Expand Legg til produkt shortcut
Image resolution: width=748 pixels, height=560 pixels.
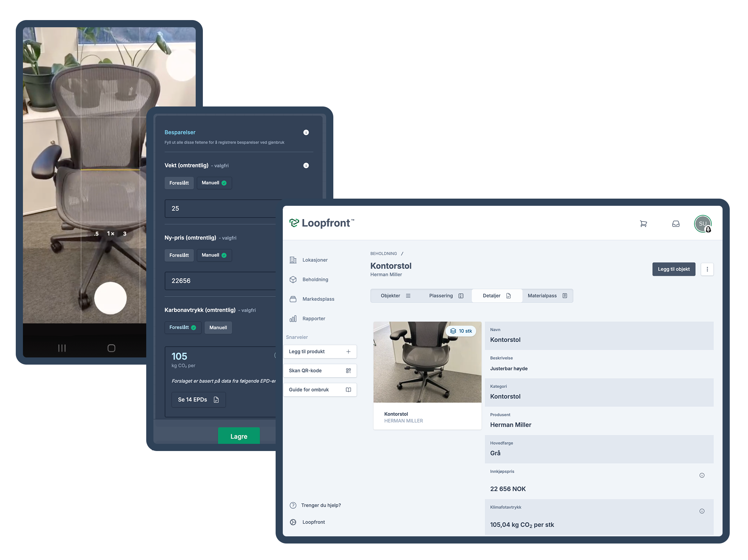(320, 352)
